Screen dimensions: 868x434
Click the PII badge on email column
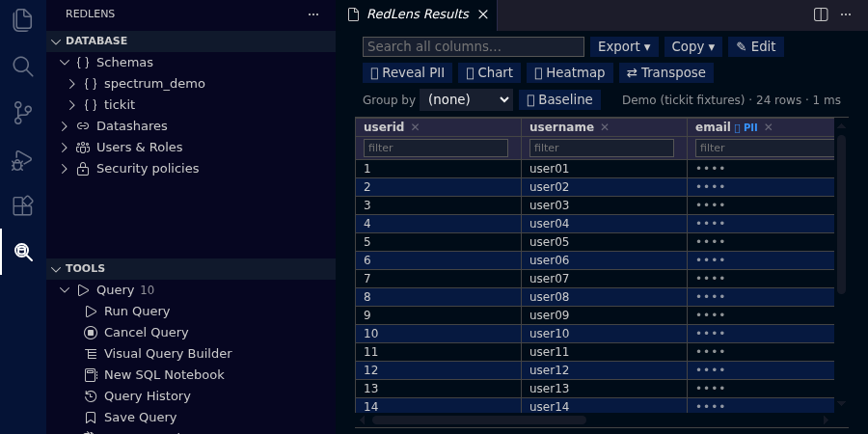746,128
